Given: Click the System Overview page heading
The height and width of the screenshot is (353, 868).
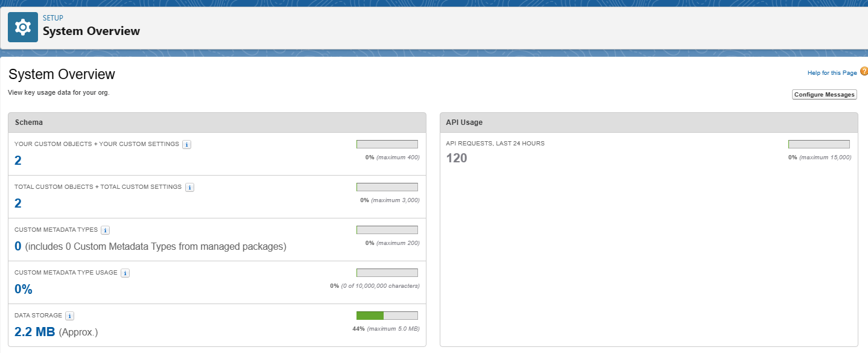Looking at the screenshot, I should (x=62, y=75).
